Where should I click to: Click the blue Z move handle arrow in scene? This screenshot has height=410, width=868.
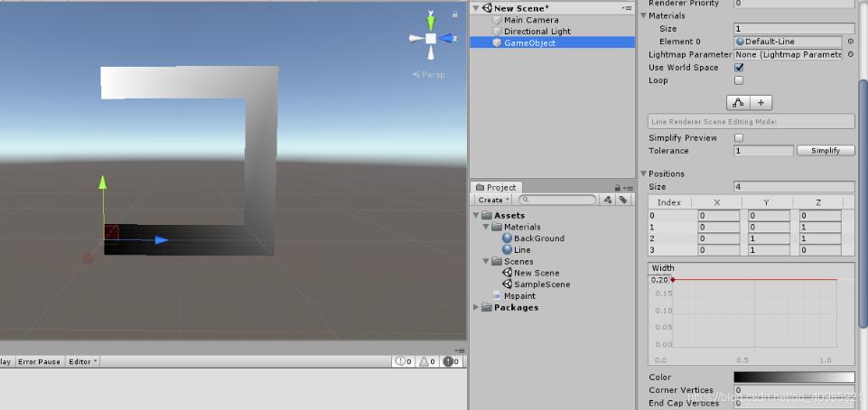[x=161, y=239]
